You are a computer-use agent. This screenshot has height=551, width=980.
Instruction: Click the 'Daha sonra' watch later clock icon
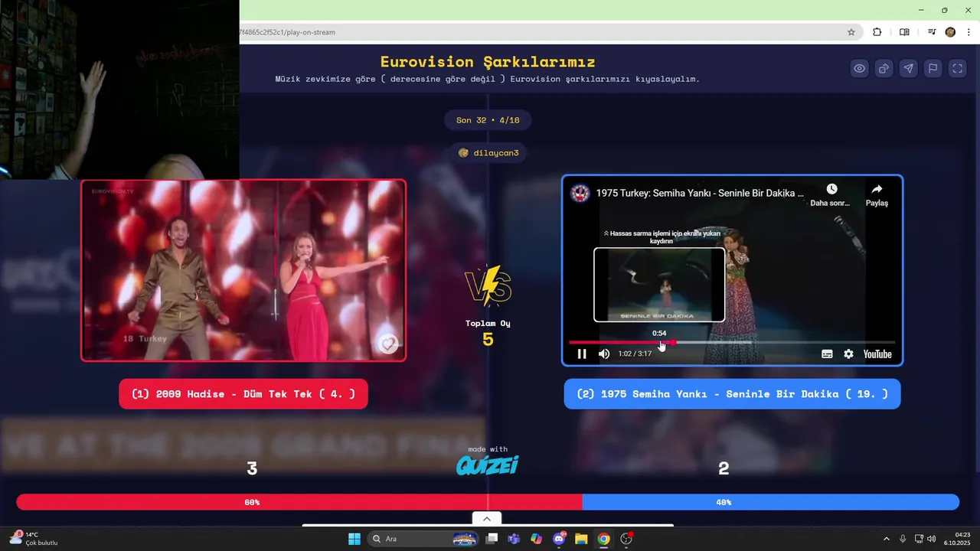831,189
